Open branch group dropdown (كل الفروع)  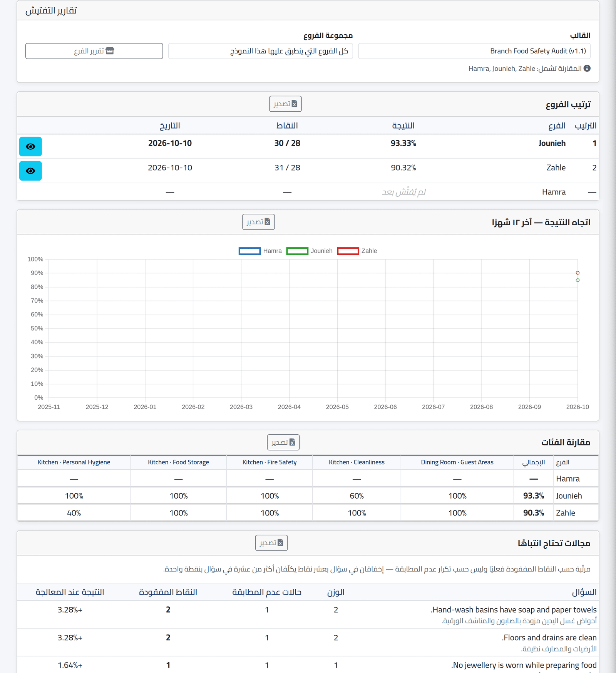click(261, 51)
